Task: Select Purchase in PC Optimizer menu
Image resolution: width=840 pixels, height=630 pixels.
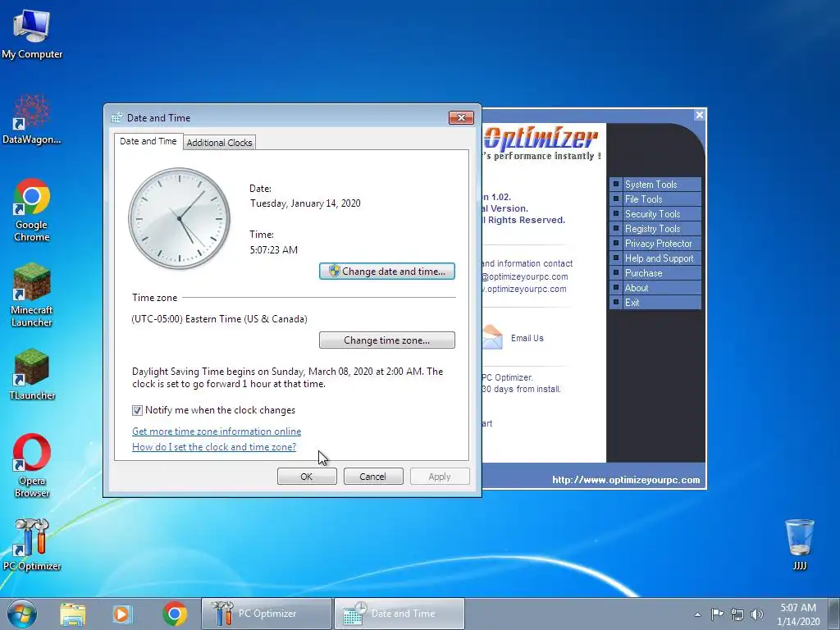Action: 655,273
